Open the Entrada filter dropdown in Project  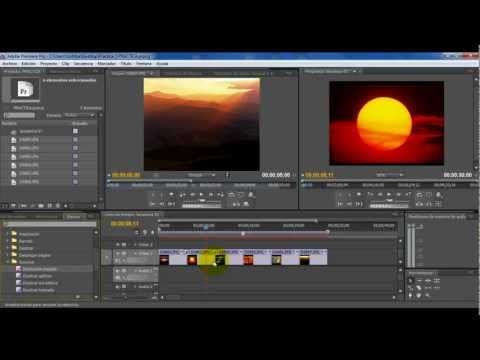tap(79, 115)
